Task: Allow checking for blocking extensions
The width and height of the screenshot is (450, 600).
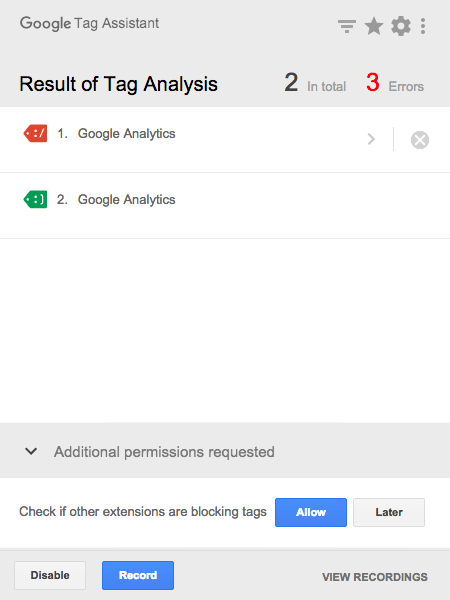Action: click(x=311, y=512)
